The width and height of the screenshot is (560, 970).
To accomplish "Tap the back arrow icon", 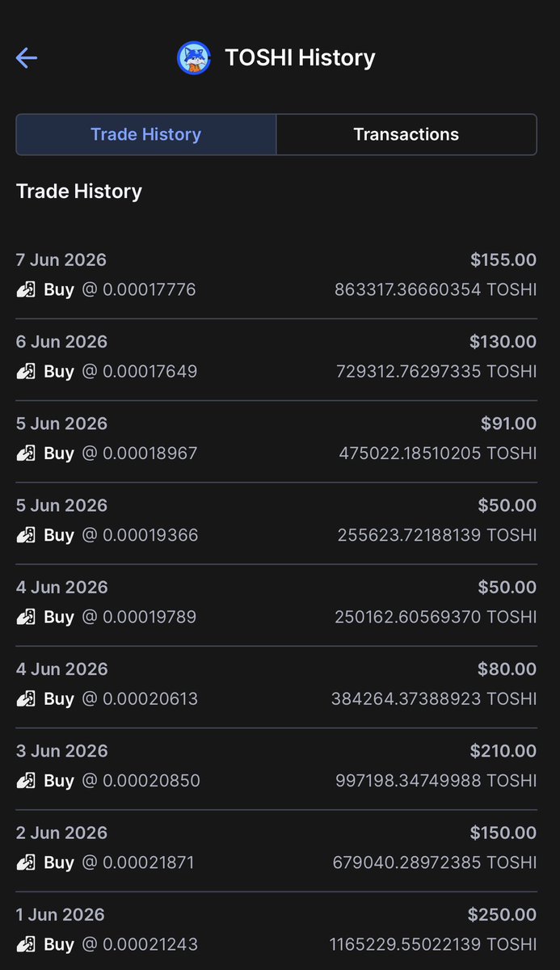I will (x=27, y=58).
